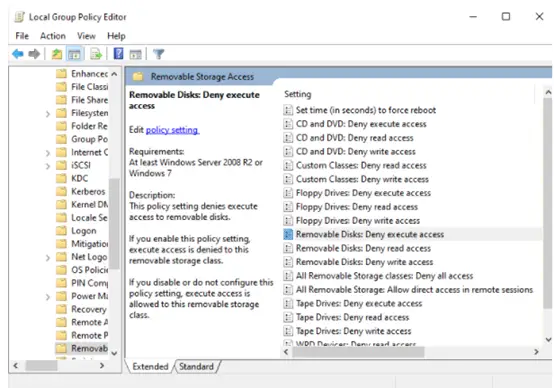
Task: Click the selected policy icon for Removable Disks: Deny execute access
Action: point(288,234)
